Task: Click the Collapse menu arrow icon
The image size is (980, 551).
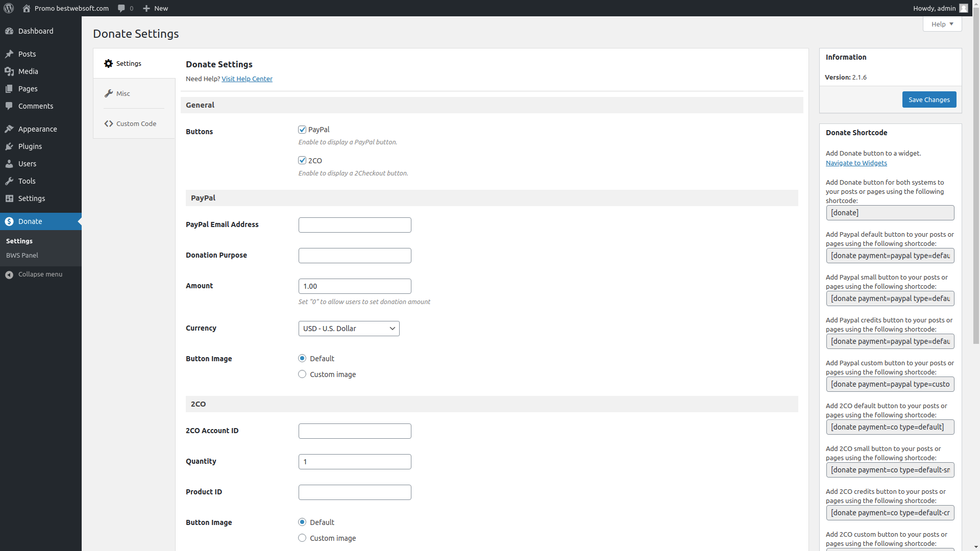Action: [x=9, y=275]
